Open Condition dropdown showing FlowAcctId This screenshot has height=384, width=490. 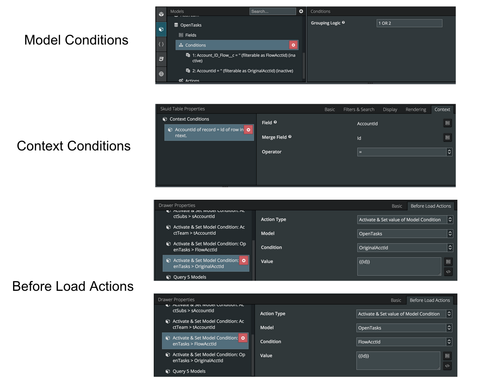pyautogui.click(x=404, y=342)
